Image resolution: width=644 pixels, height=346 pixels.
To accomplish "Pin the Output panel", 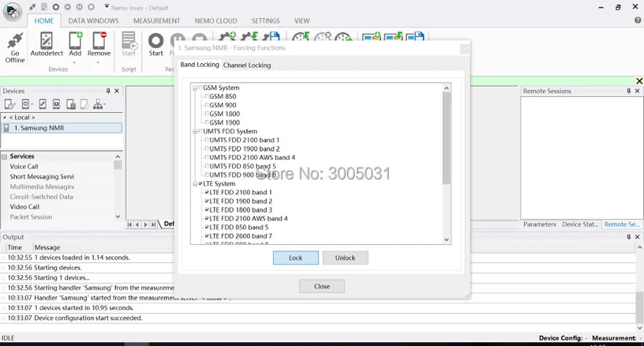I will click(x=629, y=236).
